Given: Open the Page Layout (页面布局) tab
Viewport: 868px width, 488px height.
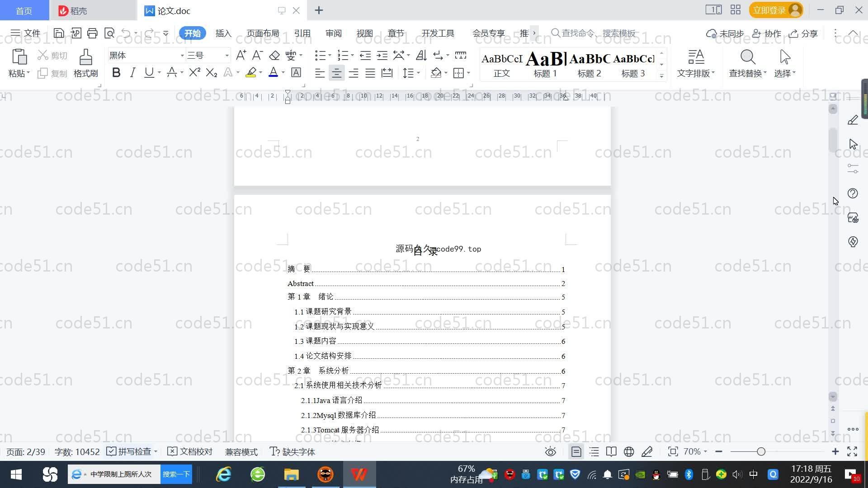Looking at the screenshot, I should [263, 33].
